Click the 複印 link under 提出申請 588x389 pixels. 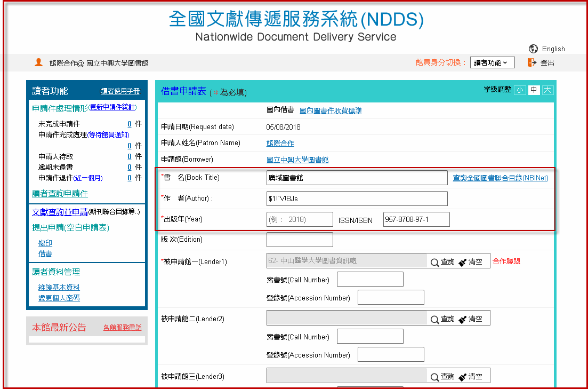point(45,243)
